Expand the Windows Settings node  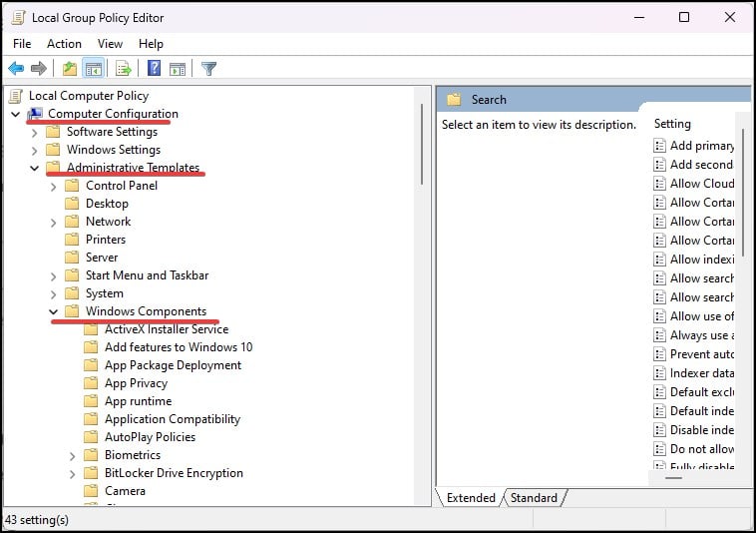coord(34,151)
